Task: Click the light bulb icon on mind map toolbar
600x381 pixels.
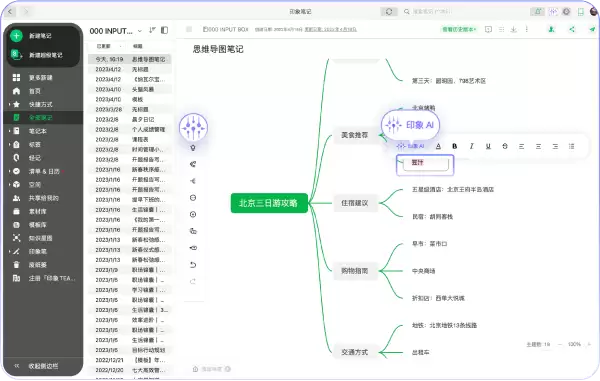Action: click(193, 148)
